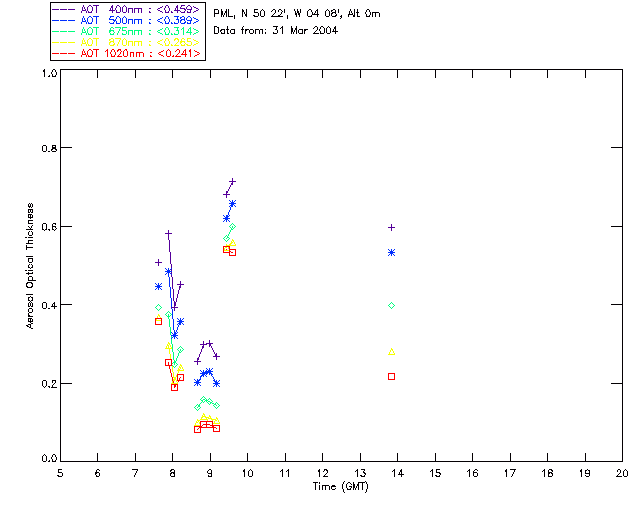This screenshot has width=640, height=512.
Task: Click the blue dashed line sample in legend
Action: (x=64, y=20)
